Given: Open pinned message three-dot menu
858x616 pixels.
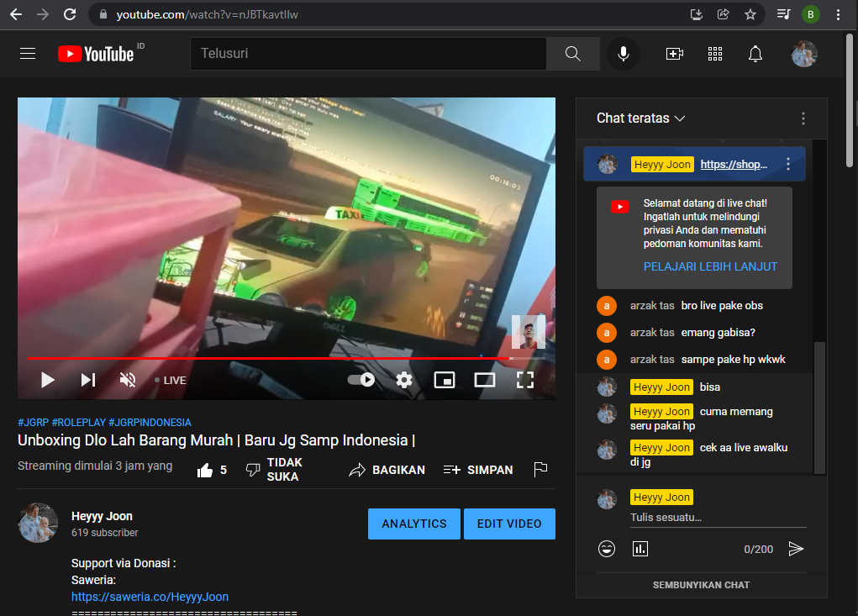Looking at the screenshot, I should [788, 164].
